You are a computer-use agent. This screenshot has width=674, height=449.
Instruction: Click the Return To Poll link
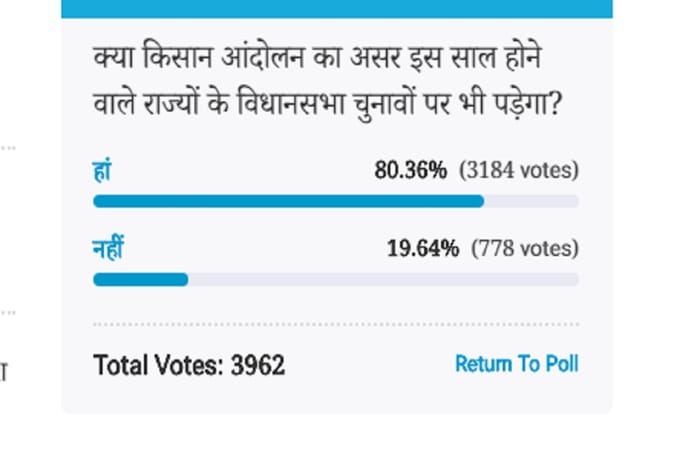tap(517, 364)
